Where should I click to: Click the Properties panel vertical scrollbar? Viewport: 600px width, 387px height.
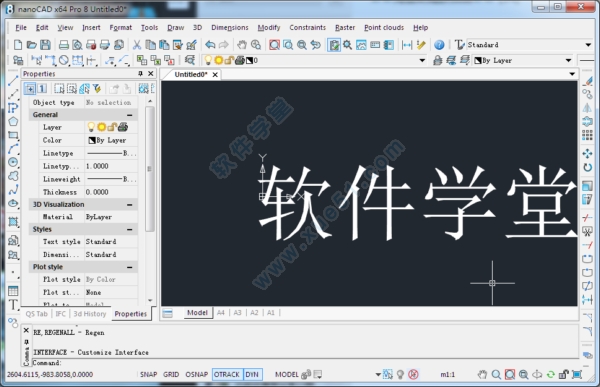click(x=150, y=168)
